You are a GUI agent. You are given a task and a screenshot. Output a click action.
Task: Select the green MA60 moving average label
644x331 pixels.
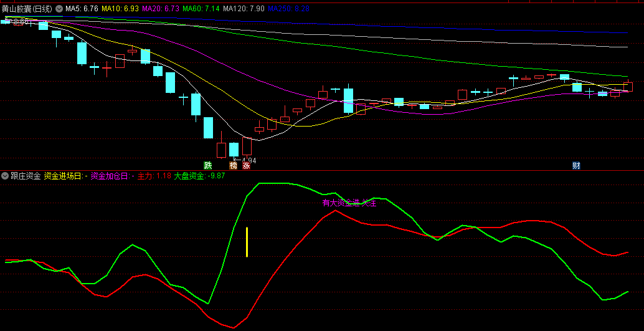[x=201, y=9]
